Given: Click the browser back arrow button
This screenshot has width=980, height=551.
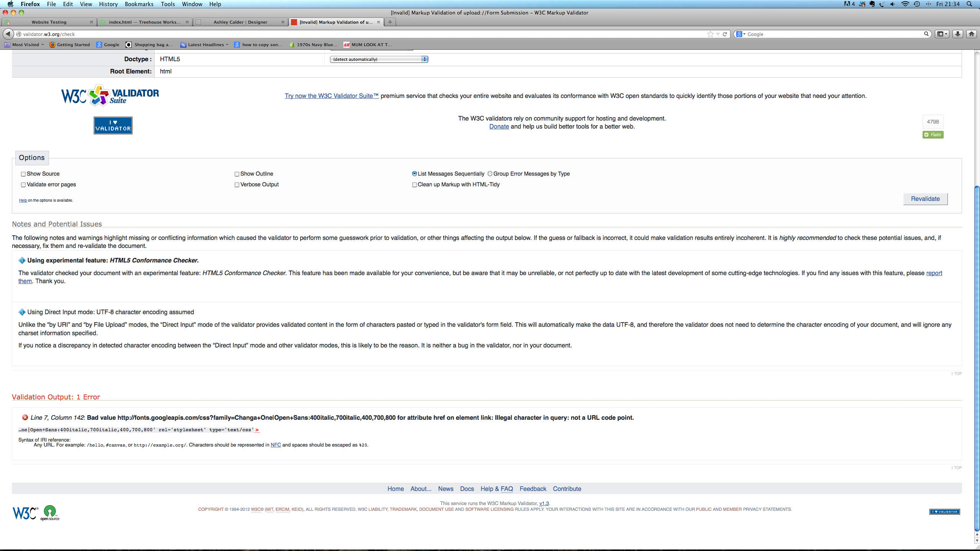Looking at the screenshot, I should coord(8,34).
